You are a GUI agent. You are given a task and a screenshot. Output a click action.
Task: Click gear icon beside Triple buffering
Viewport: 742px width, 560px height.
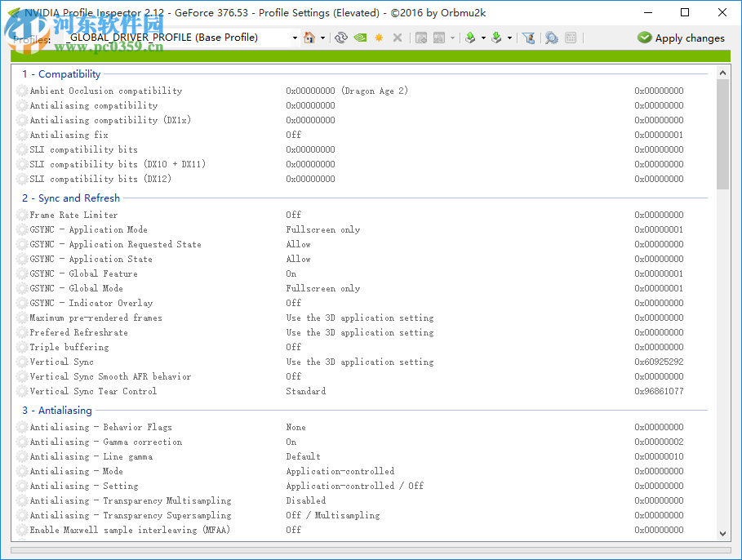click(x=22, y=347)
